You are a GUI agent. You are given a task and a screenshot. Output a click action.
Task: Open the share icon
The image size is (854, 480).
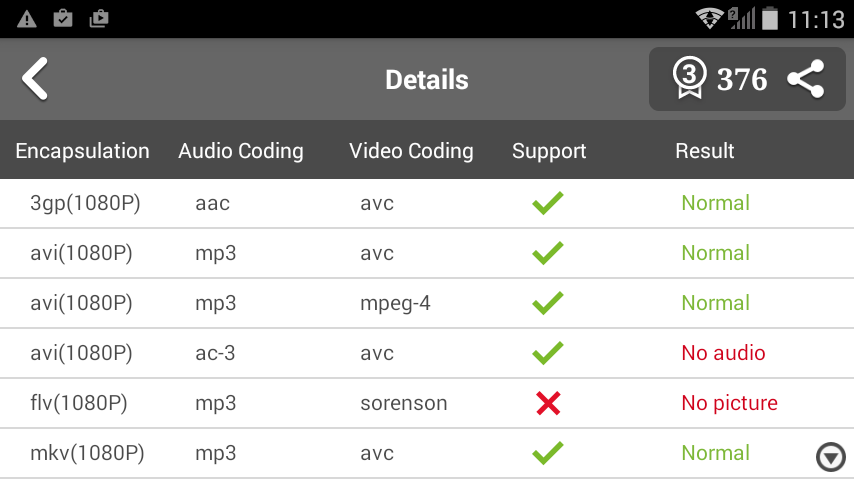pos(806,79)
